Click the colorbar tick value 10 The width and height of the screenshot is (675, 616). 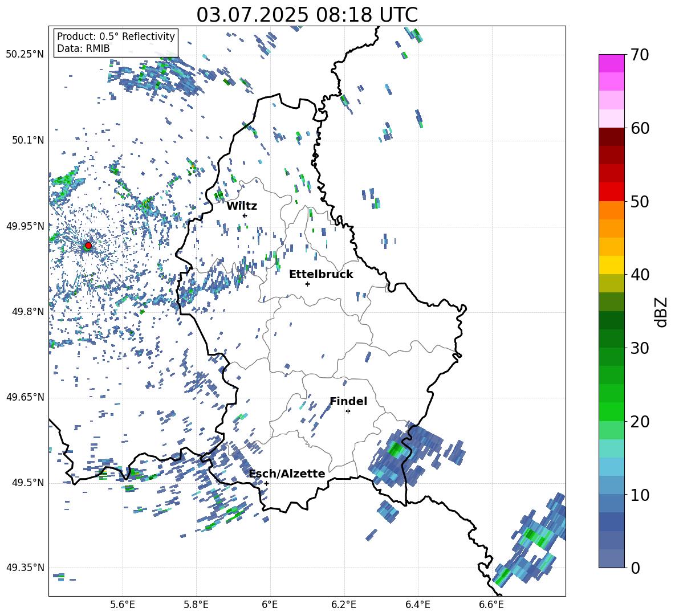(640, 495)
